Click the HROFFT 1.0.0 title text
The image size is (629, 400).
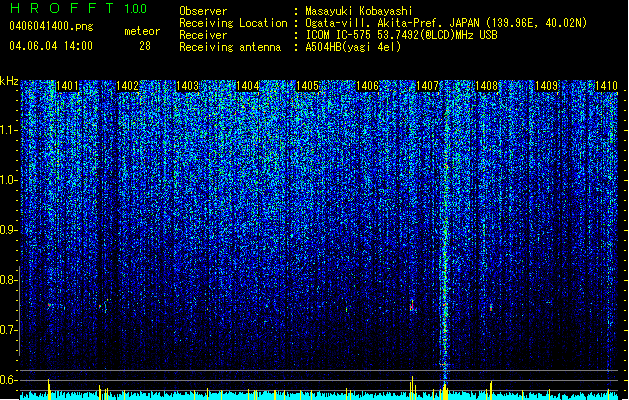tap(79, 8)
